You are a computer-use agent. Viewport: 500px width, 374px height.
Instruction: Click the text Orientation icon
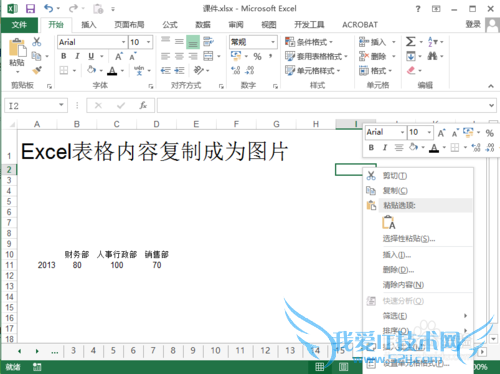tap(198, 70)
